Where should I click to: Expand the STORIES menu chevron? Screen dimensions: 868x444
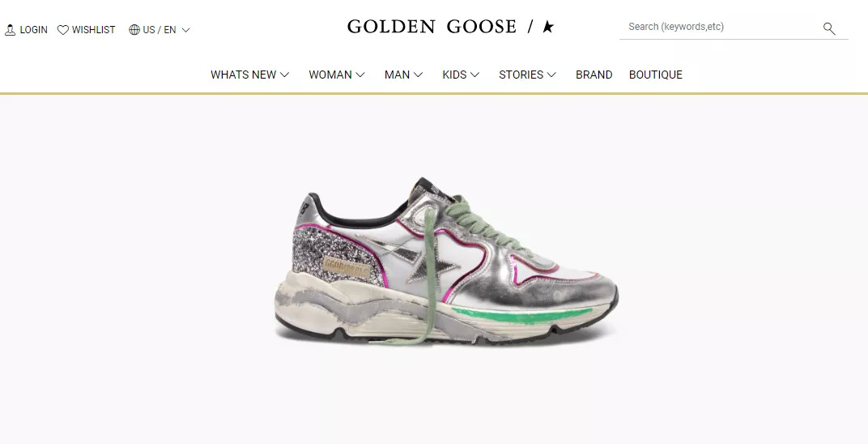551,75
